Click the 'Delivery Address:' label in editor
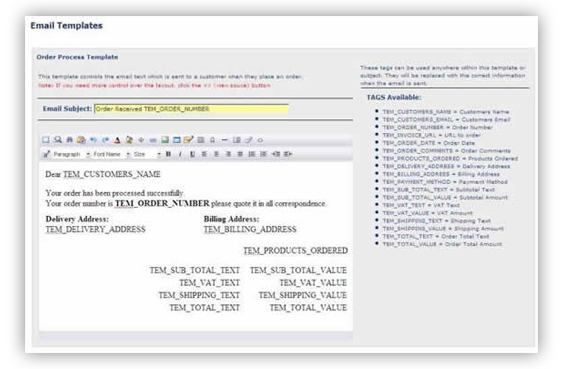 click(77, 219)
